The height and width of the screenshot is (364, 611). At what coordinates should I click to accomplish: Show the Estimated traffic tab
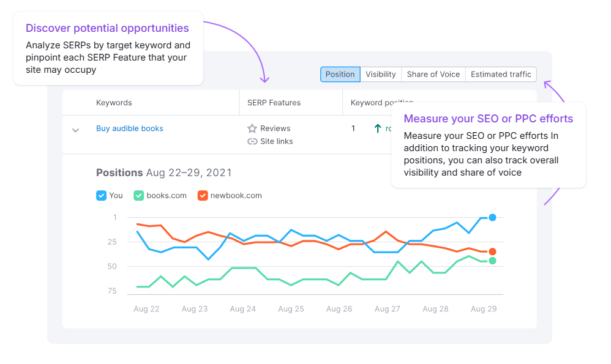501,74
